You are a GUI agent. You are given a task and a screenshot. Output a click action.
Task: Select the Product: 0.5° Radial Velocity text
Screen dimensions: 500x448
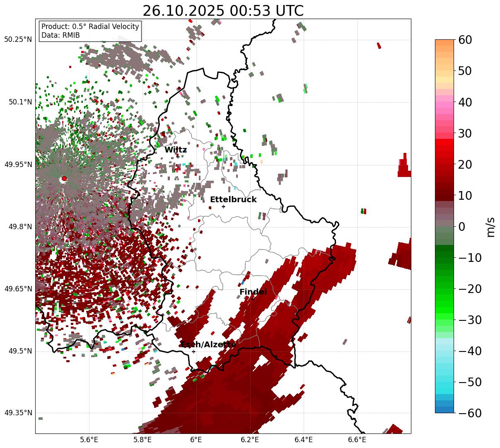point(90,27)
